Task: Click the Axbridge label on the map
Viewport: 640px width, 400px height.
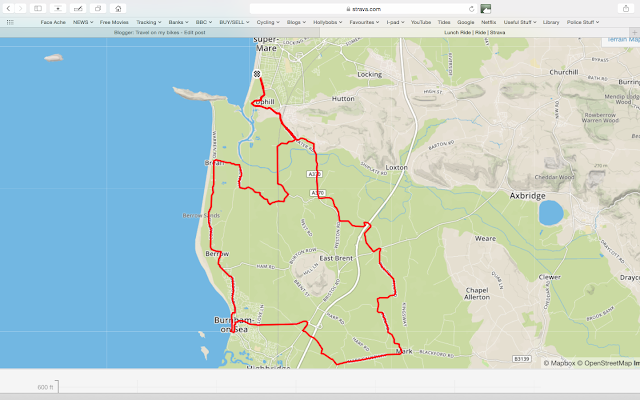Action: point(527,196)
